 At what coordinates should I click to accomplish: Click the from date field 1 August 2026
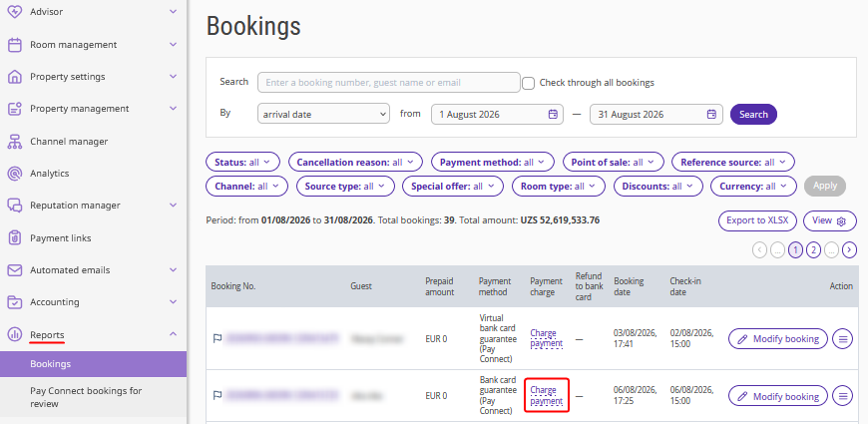497,114
